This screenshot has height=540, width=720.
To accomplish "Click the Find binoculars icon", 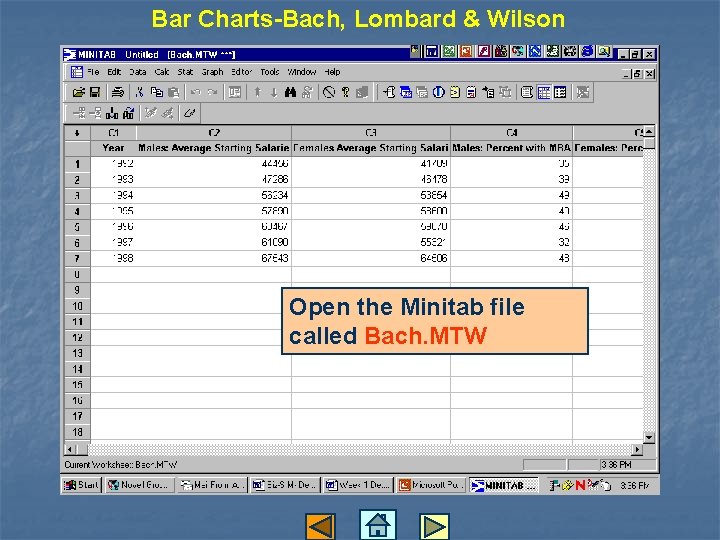I will click(x=290, y=92).
